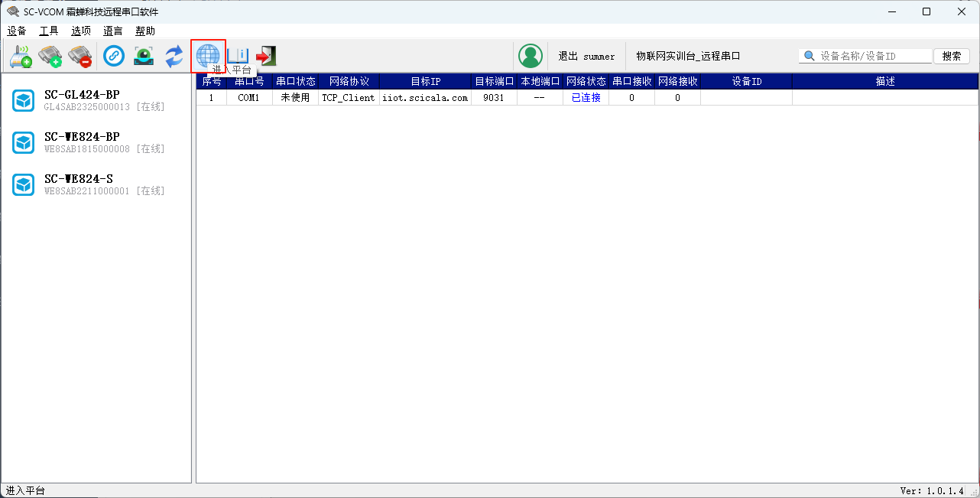The width and height of the screenshot is (980, 498).
Task: Select the SC-WE824-S device
Action: pos(78,184)
